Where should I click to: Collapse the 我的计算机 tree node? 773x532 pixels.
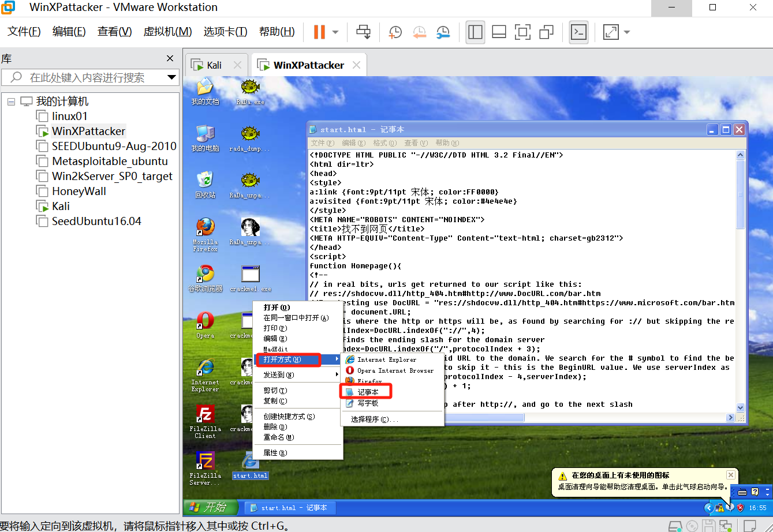point(11,102)
